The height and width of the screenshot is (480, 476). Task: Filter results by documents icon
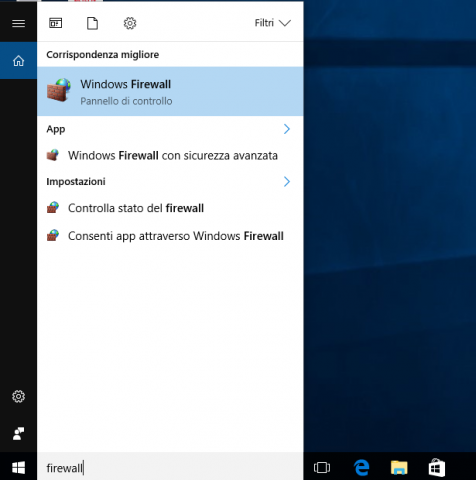92,23
